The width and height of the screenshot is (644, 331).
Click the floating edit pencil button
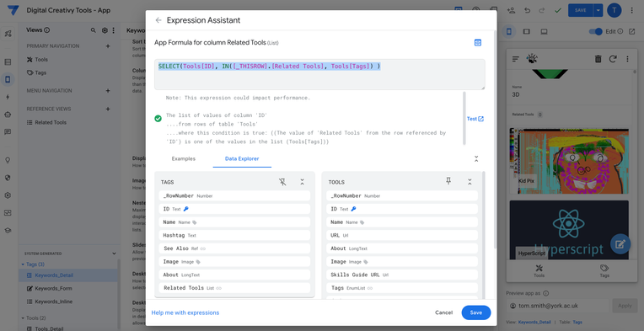click(620, 244)
